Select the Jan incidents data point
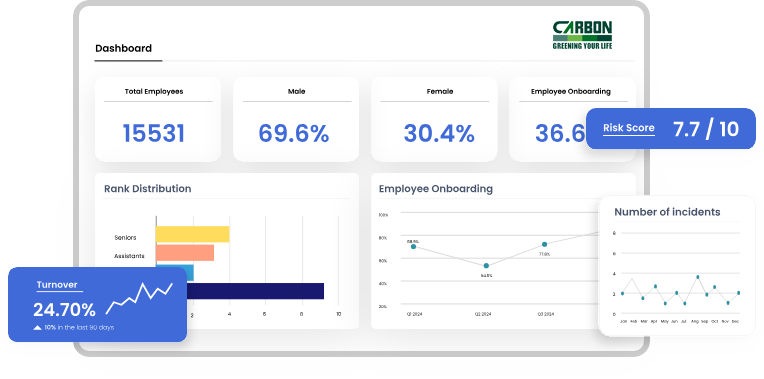Viewport: 764px width, 379px height. 622,293
